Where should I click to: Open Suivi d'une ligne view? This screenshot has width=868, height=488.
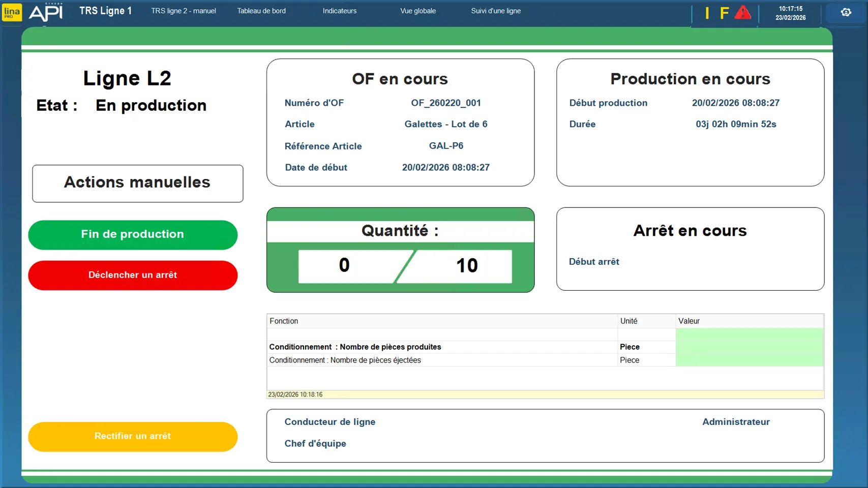(x=496, y=11)
